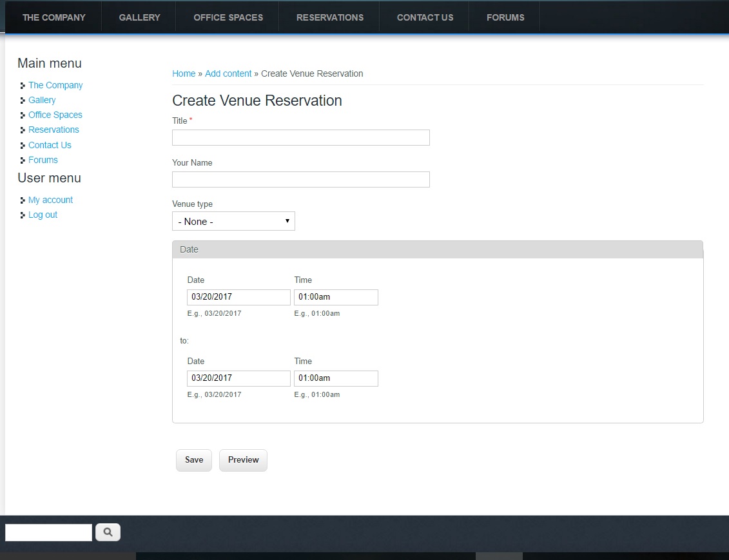Follow the Home breadcrumb link
729x560 pixels.
[184, 73]
